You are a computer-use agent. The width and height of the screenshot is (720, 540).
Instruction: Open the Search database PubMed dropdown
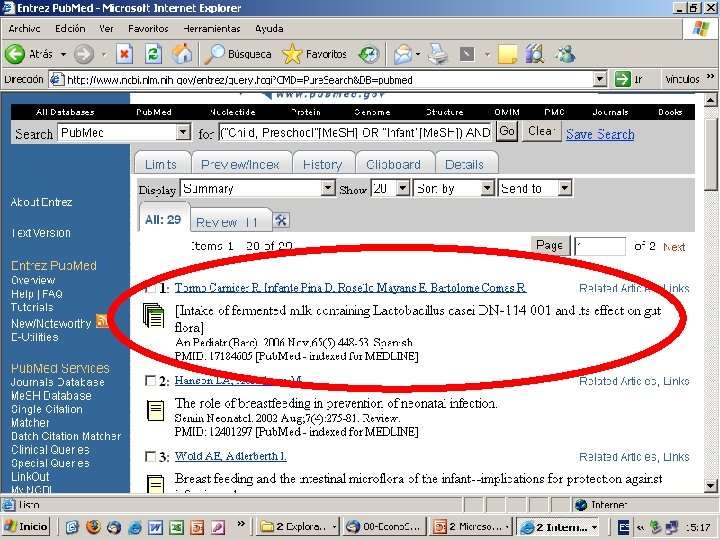[183, 133]
